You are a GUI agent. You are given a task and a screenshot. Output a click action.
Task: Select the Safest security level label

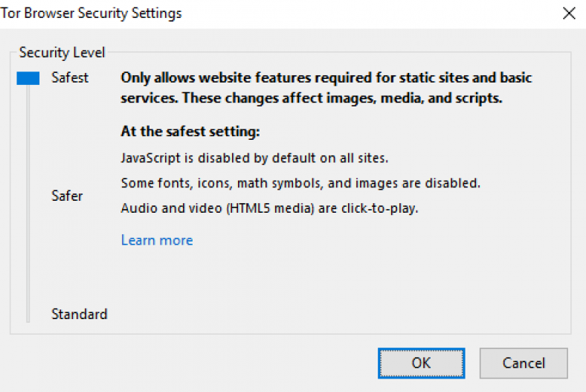[x=70, y=77]
